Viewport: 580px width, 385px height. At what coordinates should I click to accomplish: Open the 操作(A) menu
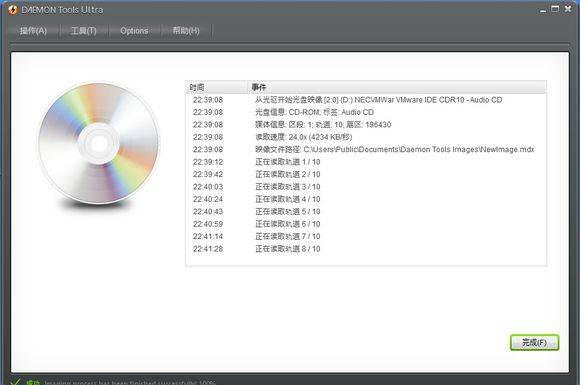(x=33, y=31)
